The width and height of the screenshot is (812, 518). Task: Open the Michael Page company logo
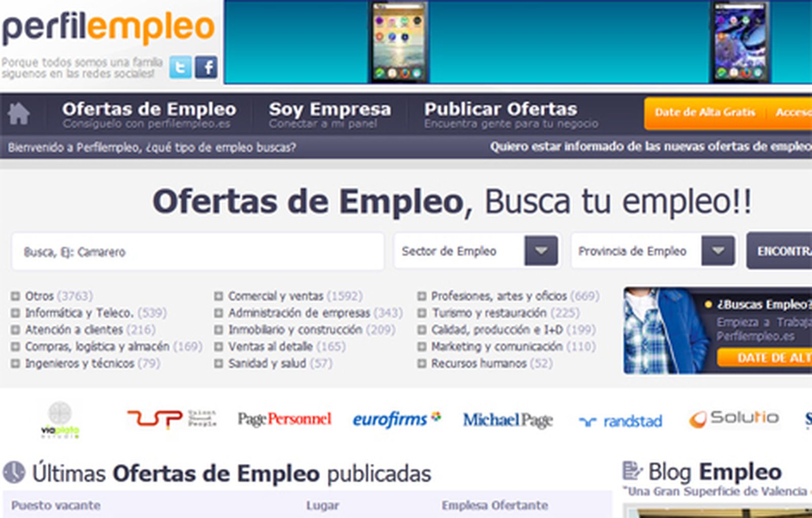coord(507,420)
